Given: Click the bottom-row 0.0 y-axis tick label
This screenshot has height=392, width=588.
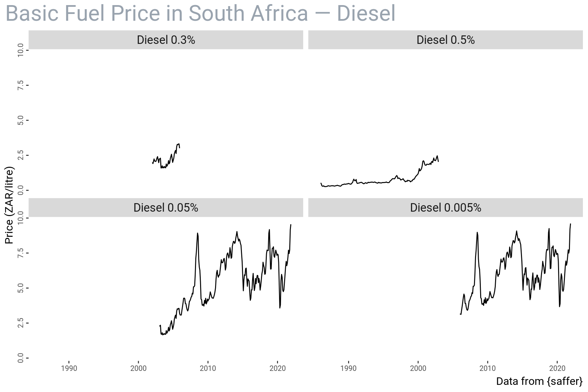Looking at the screenshot, I should click(20, 358).
